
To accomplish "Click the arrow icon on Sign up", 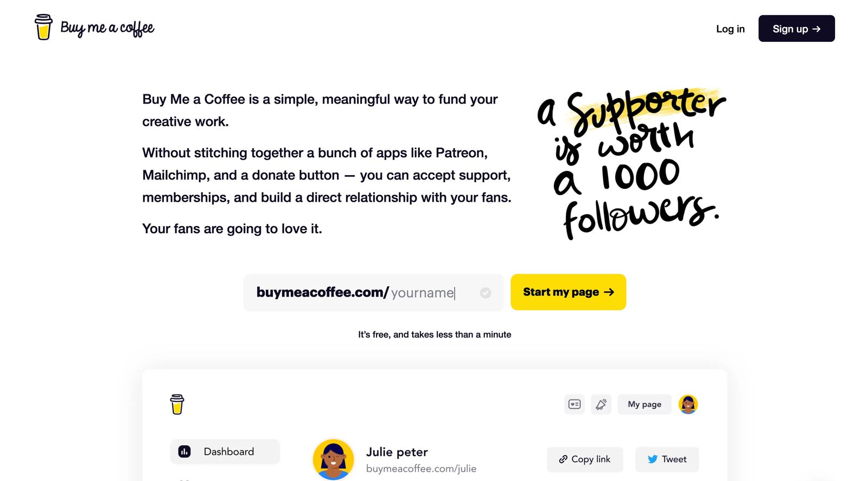I will tap(816, 29).
